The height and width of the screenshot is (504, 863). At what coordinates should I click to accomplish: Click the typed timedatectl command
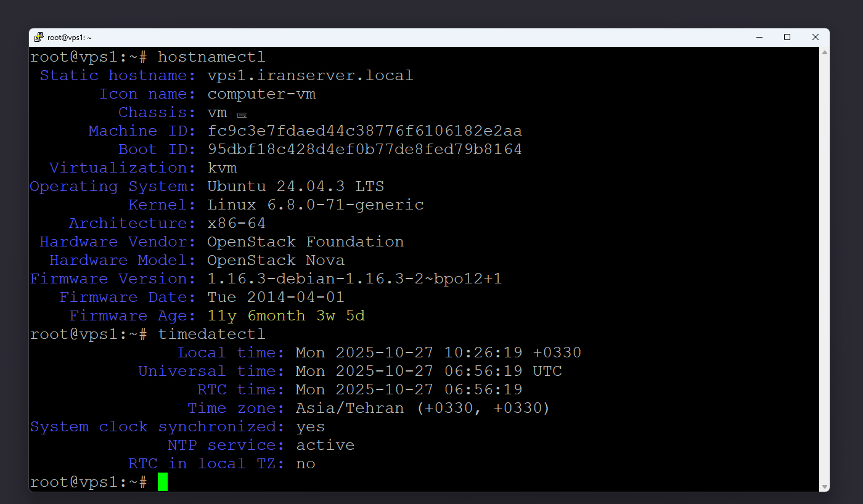pos(211,335)
